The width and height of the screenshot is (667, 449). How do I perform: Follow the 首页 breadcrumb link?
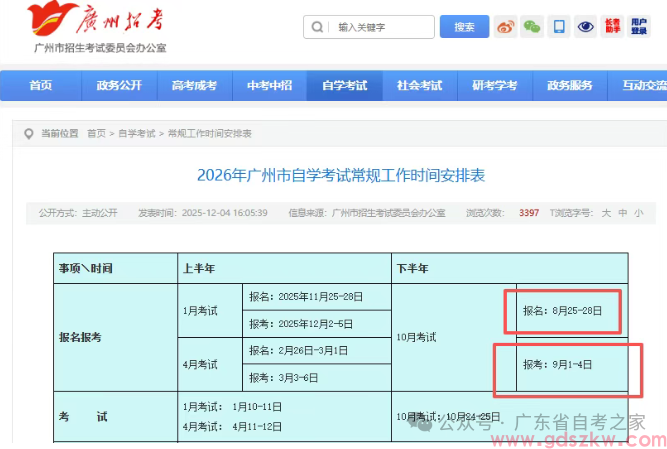96,134
